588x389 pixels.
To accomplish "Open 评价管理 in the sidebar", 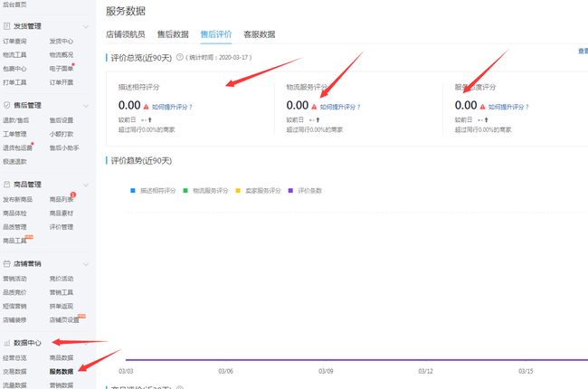I will [x=62, y=227].
